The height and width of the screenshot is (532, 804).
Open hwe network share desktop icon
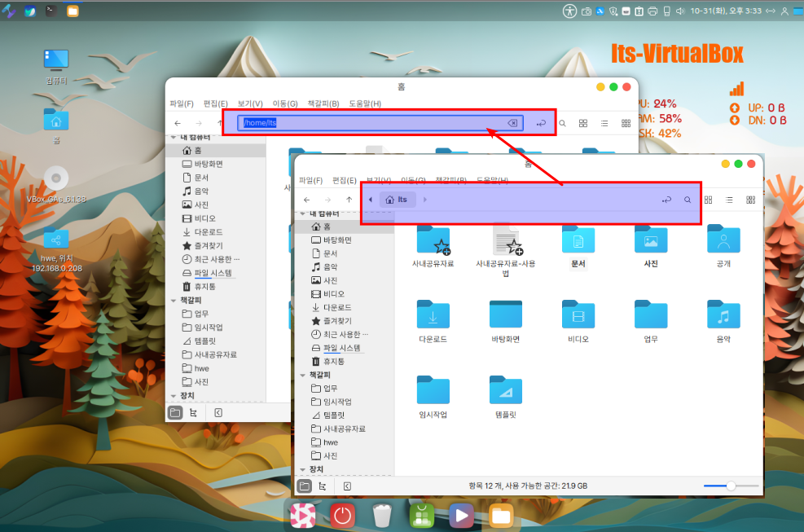pyautogui.click(x=56, y=249)
